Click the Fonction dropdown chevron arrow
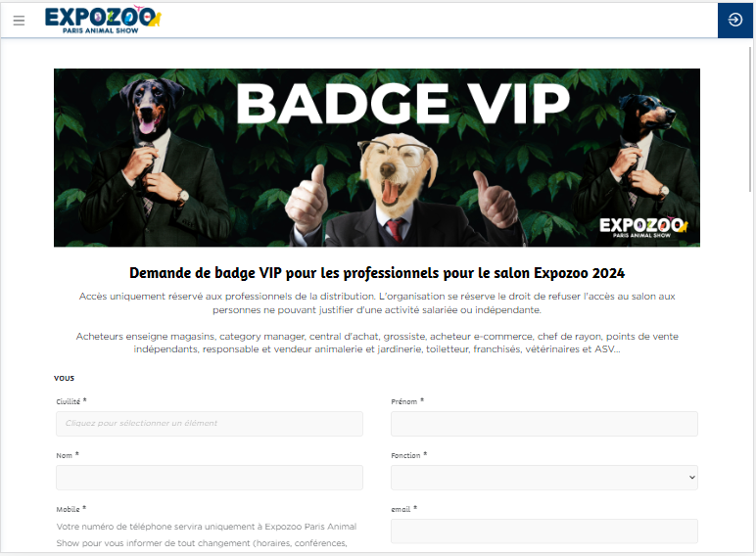This screenshot has height=556, width=756. click(692, 478)
